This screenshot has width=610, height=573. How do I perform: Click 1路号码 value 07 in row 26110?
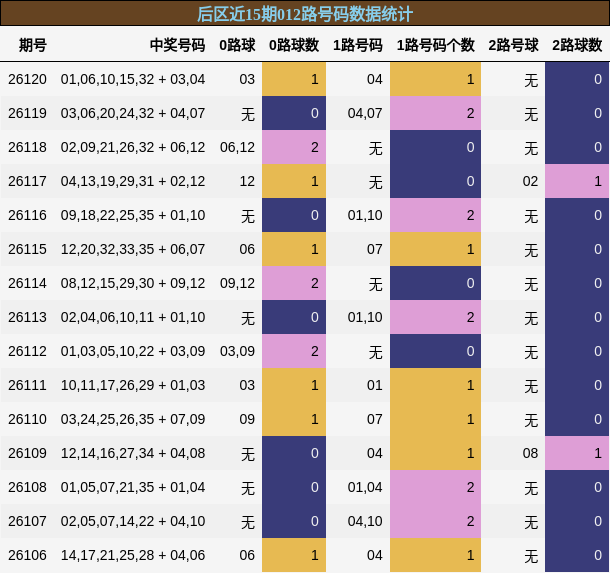tap(375, 419)
